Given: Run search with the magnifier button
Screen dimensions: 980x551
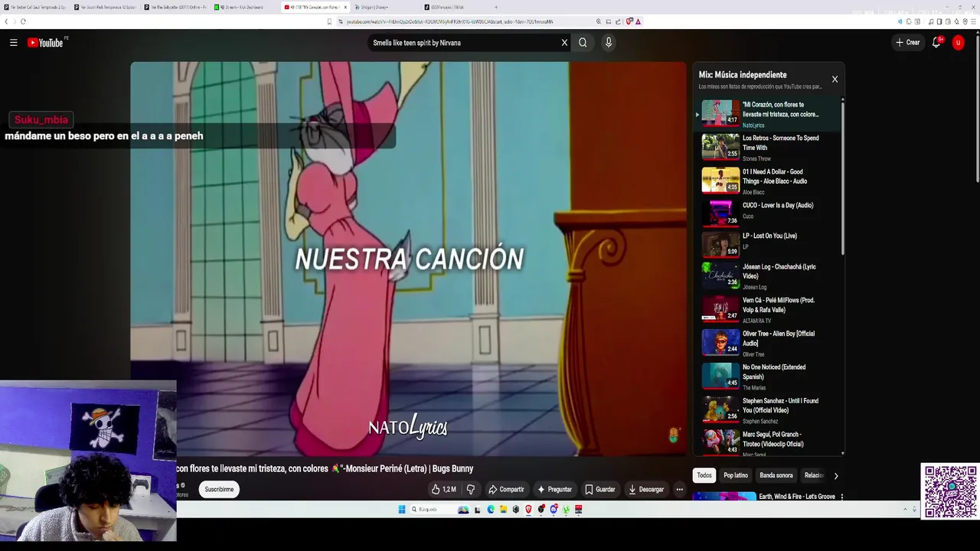Looking at the screenshot, I should [583, 43].
